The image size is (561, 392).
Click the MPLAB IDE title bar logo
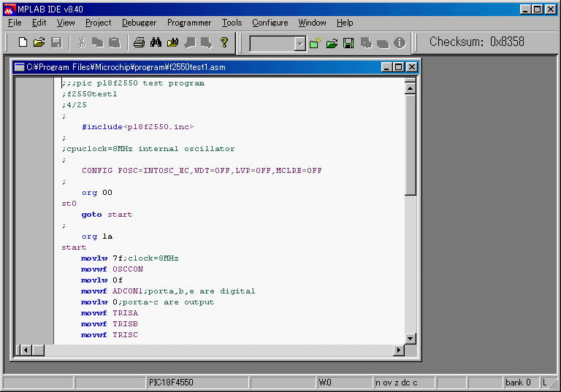click(x=9, y=9)
